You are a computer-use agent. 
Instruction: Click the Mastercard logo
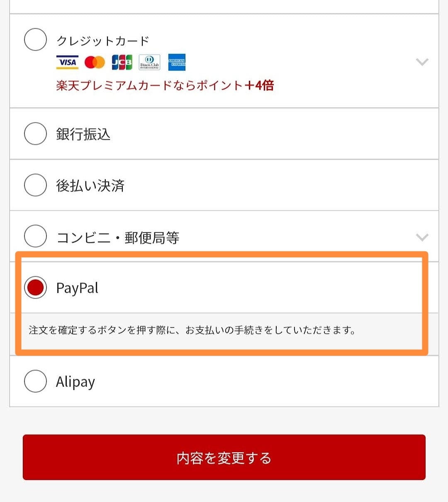tap(95, 62)
